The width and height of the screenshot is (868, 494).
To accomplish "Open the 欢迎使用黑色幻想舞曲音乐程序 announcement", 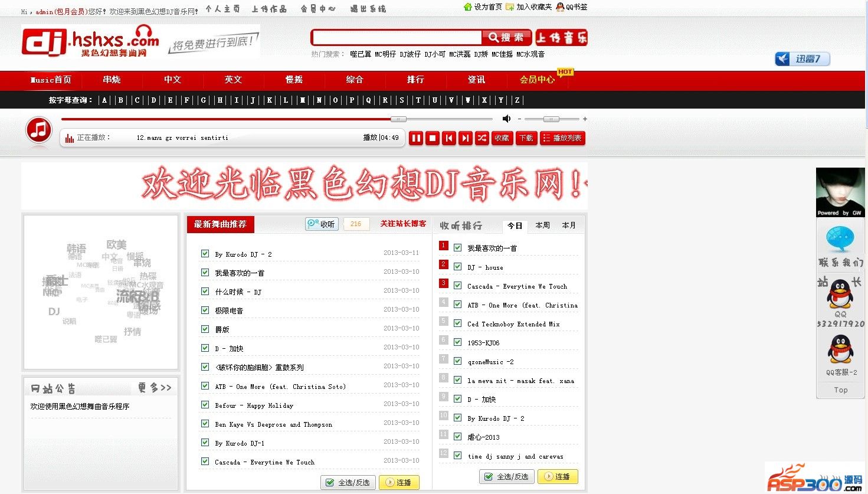I will click(x=80, y=407).
